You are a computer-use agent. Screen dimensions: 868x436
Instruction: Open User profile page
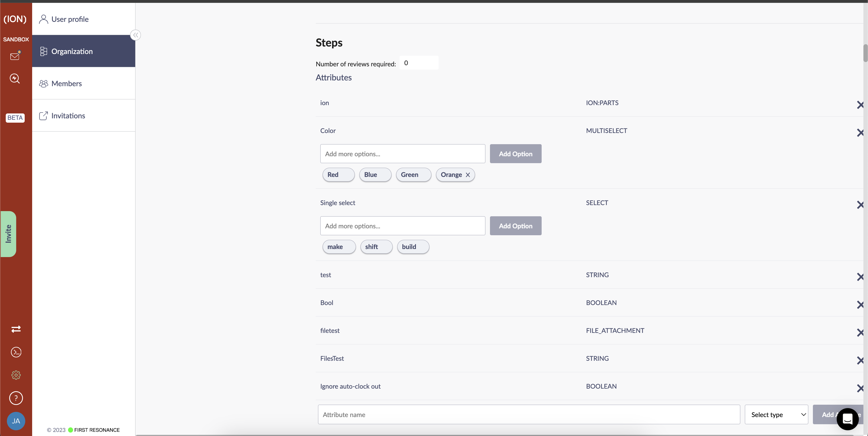click(x=70, y=19)
